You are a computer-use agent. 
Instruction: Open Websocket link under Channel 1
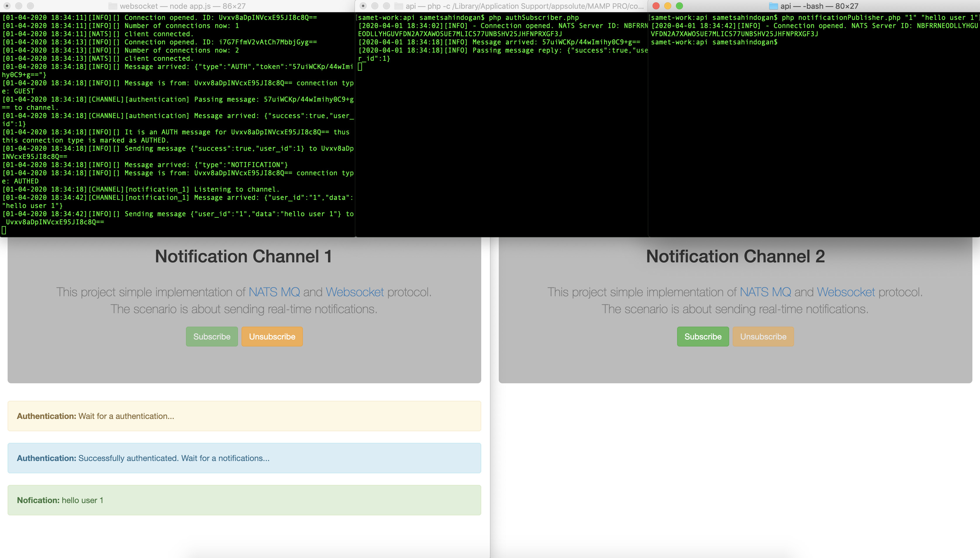[x=355, y=292]
